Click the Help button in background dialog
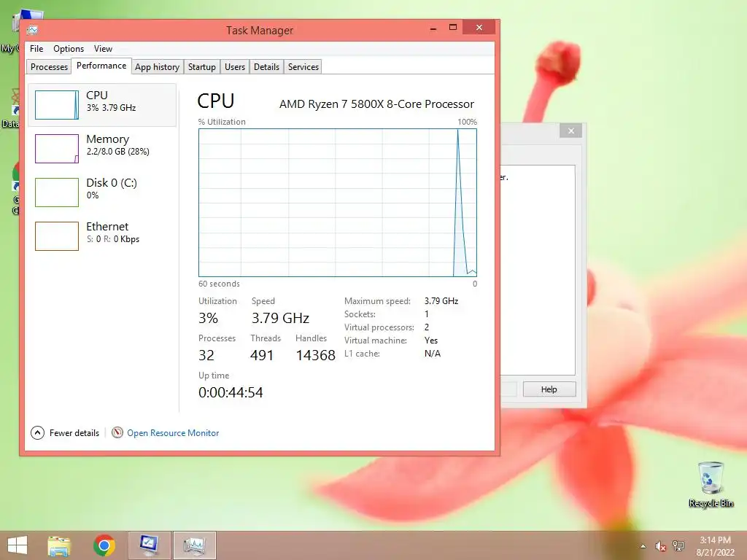The height and width of the screenshot is (560, 747). (549, 389)
